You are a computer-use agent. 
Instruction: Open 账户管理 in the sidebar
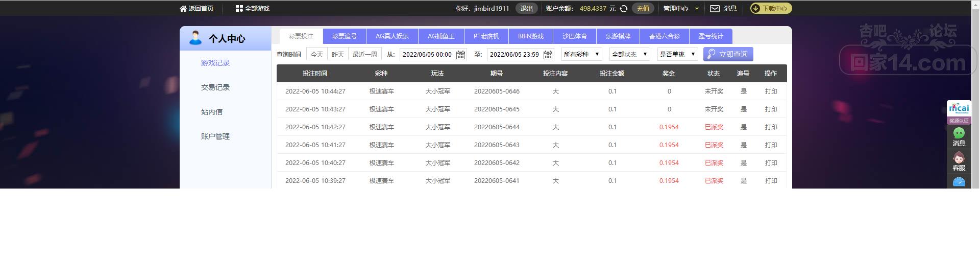pyautogui.click(x=215, y=136)
